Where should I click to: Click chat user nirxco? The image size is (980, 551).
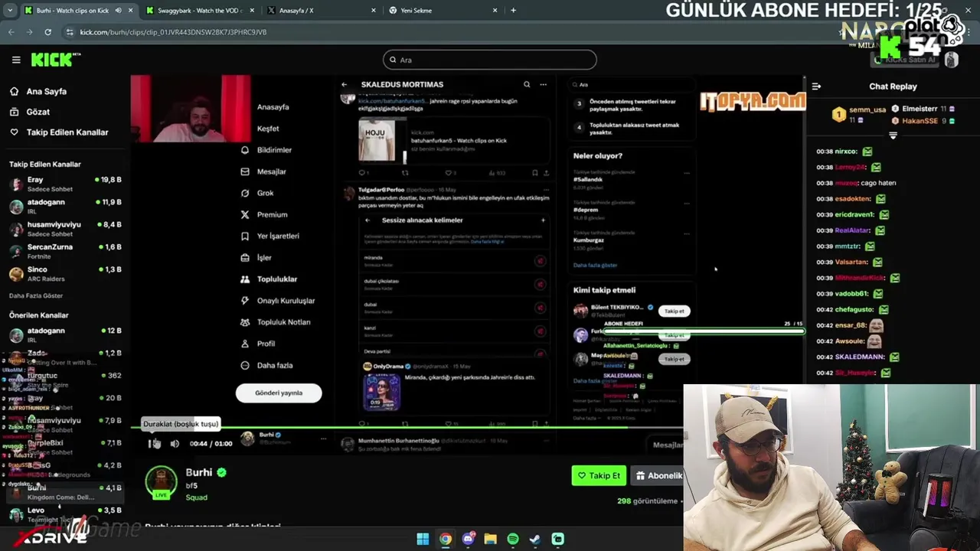pos(846,152)
